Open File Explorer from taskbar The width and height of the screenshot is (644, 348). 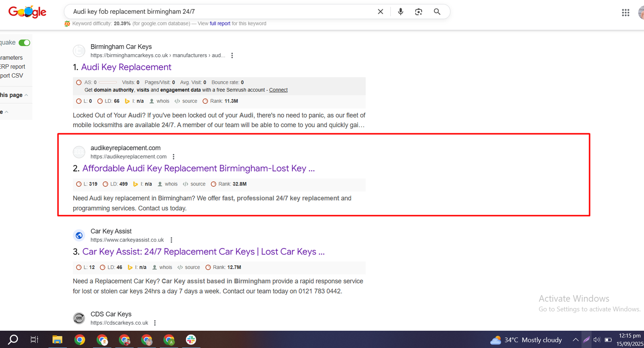(x=57, y=340)
